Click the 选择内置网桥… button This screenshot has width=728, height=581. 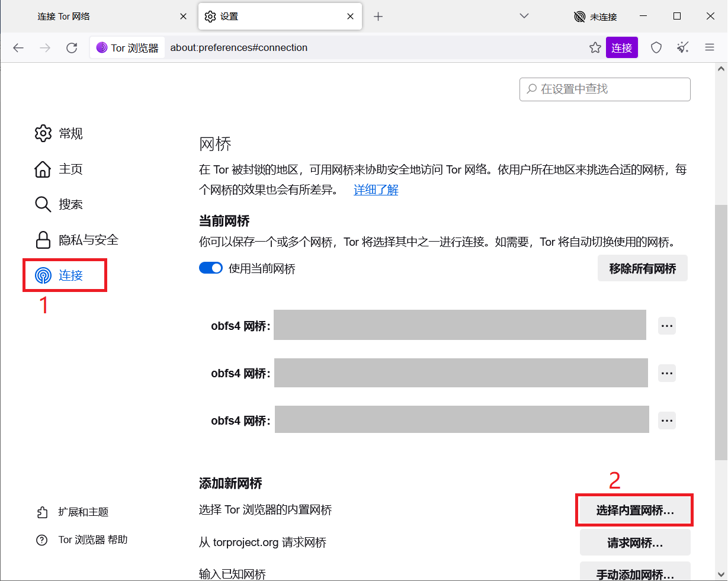635,511
